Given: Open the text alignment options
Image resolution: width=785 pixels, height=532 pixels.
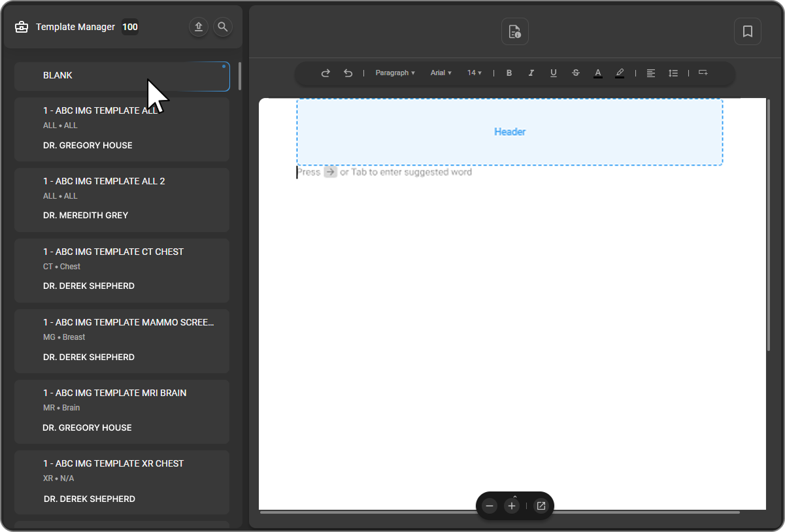Looking at the screenshot, I should [651, 73].
